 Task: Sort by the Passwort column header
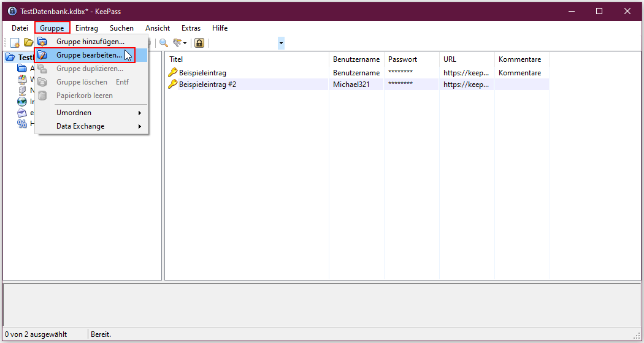pos(412,59)
